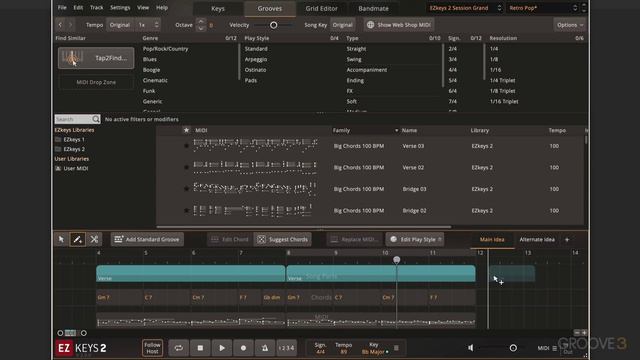
Task: Toggle the Arpeggio play style filter
Action: (x=256, y=59)
